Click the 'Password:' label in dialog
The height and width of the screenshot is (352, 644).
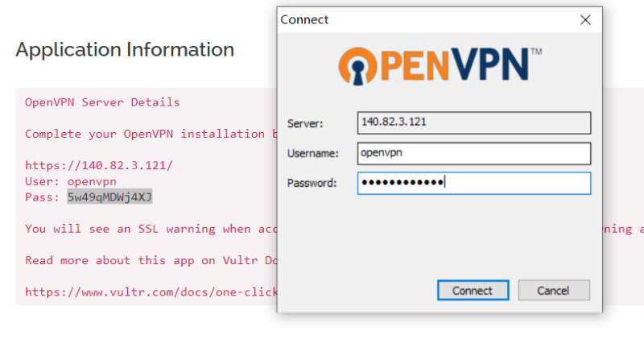click(x=311, y=183)
